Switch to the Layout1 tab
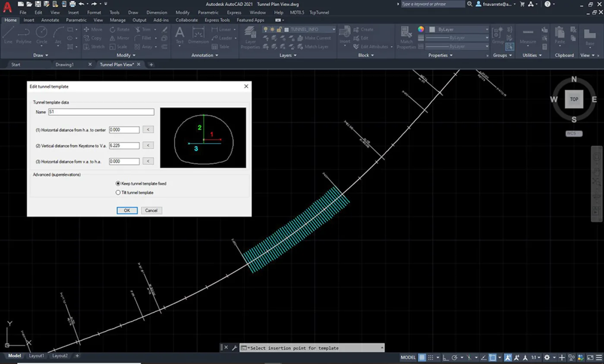Image resolution: width=604 pixels, height=364 pixels. coord(36,356)
